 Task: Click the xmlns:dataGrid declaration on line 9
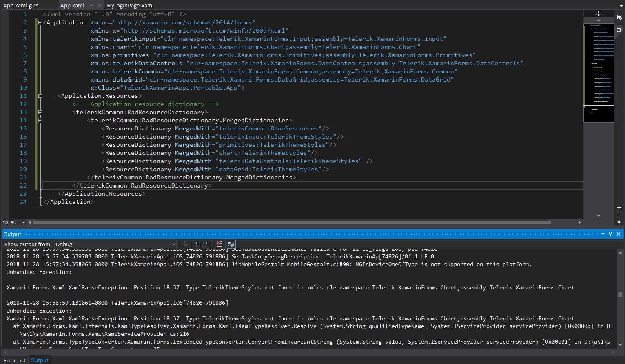click(x=272, y=79)
